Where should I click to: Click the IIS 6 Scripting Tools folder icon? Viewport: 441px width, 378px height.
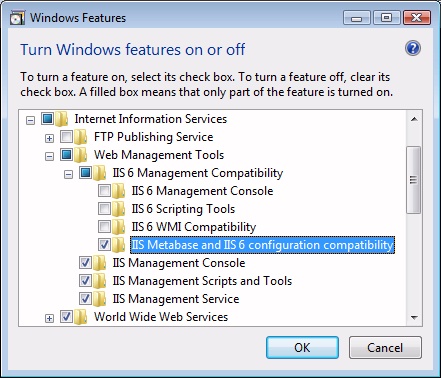click(x=118, y=209)
